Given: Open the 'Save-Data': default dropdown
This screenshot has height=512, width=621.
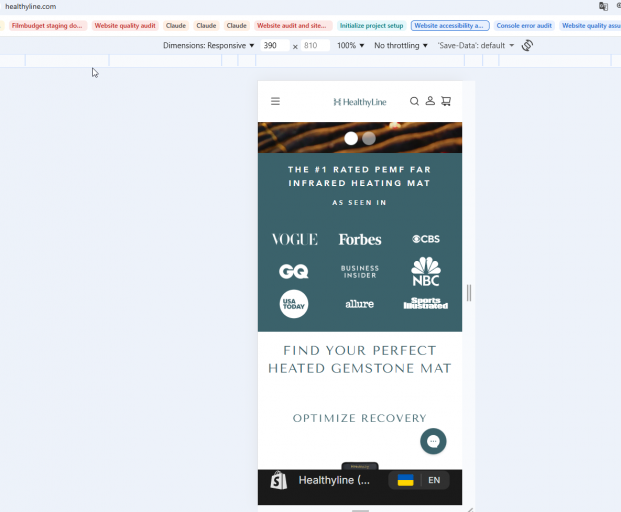Looking at the screenshot, I should tap(476, 46).
